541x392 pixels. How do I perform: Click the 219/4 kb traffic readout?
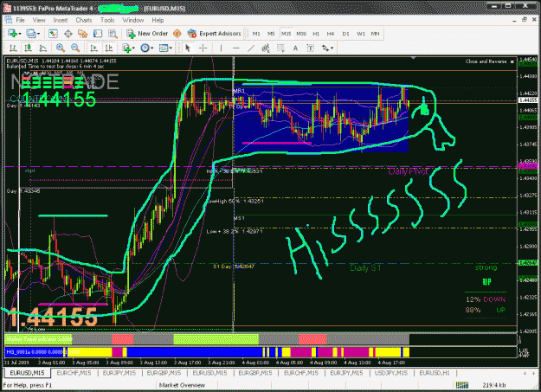[494, 385]
